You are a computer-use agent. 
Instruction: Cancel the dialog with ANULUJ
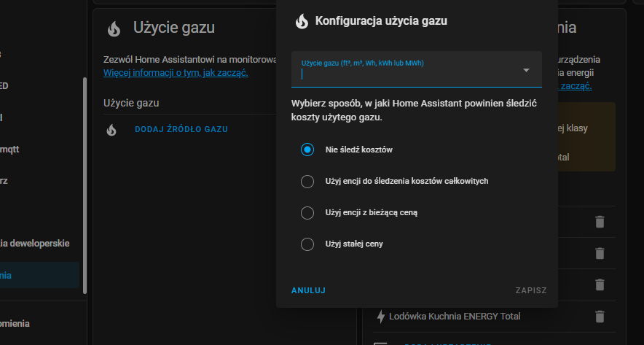click(308, 290)
